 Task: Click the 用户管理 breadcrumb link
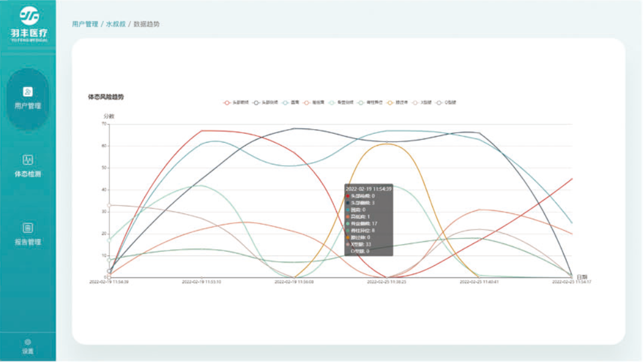(x=85, y=24)
